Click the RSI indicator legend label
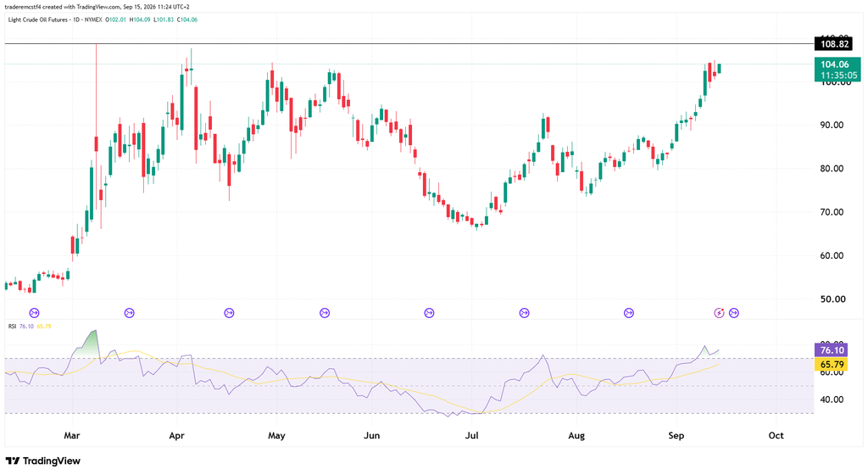This screenshot has width=868, height=475. pos(12,326)
